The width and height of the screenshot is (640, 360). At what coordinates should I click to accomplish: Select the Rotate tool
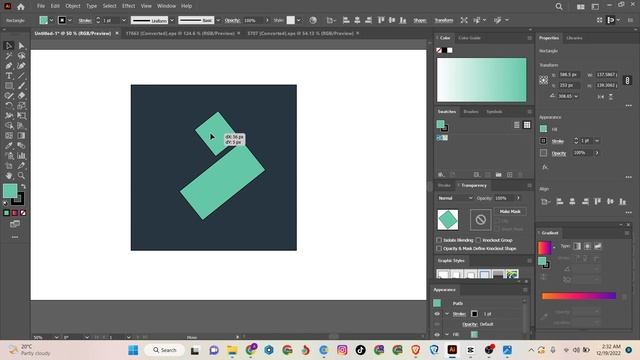tap(9, 105)
